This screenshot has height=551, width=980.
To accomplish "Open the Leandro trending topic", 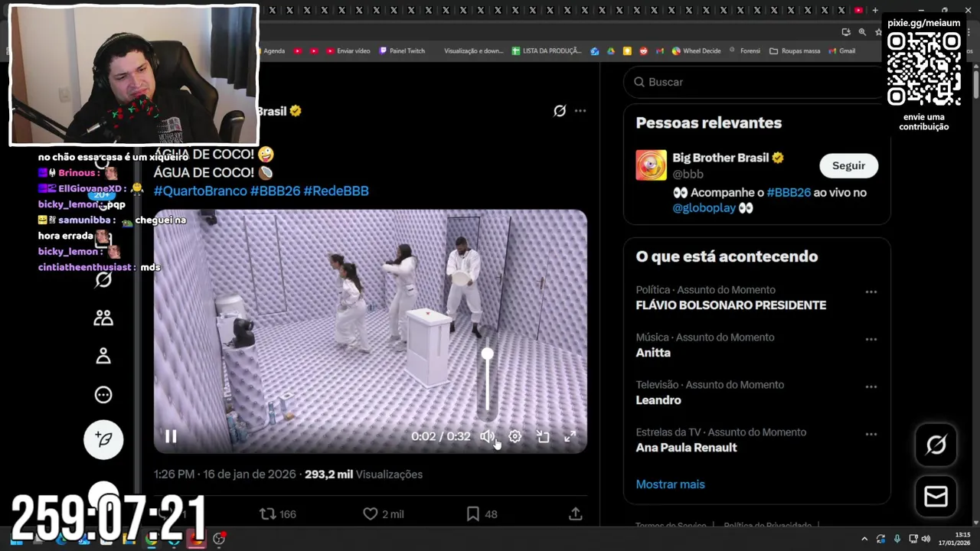I will pos(658,399).
